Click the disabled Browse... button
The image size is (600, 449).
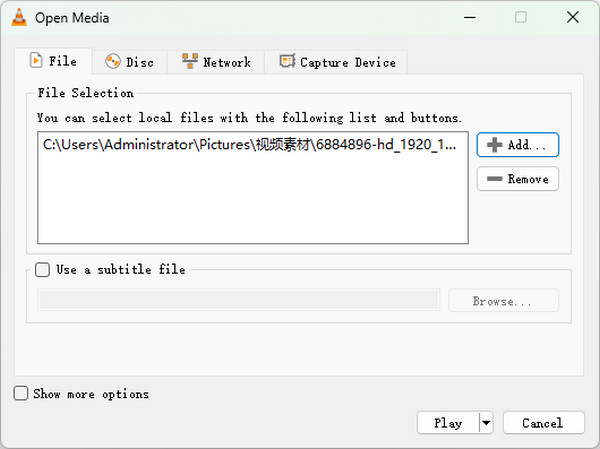[503, 300]
